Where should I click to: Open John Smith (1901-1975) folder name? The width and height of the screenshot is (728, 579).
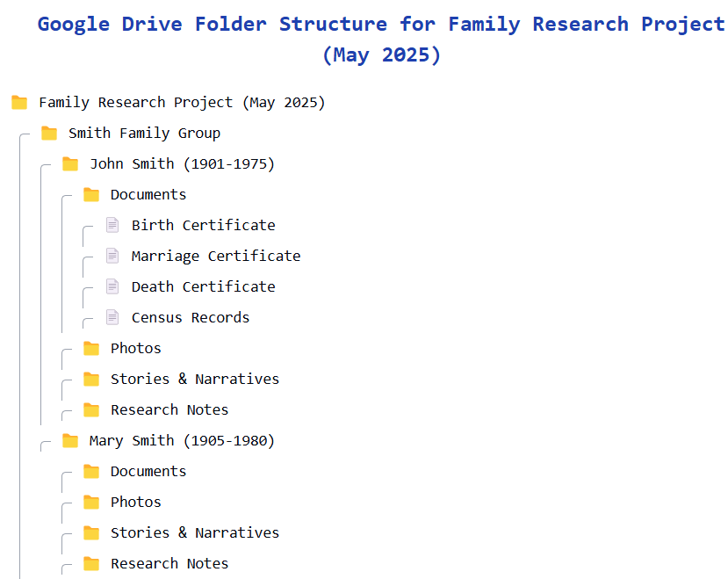click(x=183, y=164)
